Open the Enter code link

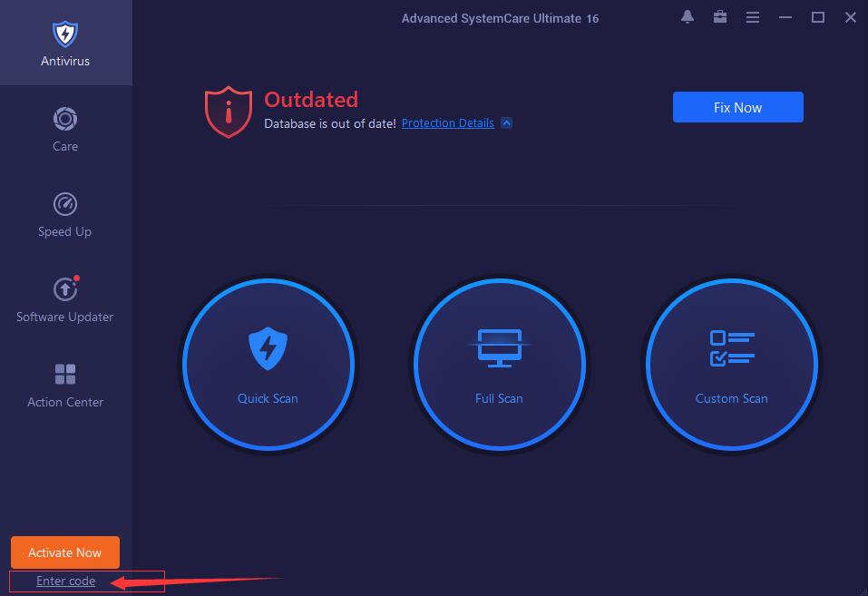[x=66, y=581]
